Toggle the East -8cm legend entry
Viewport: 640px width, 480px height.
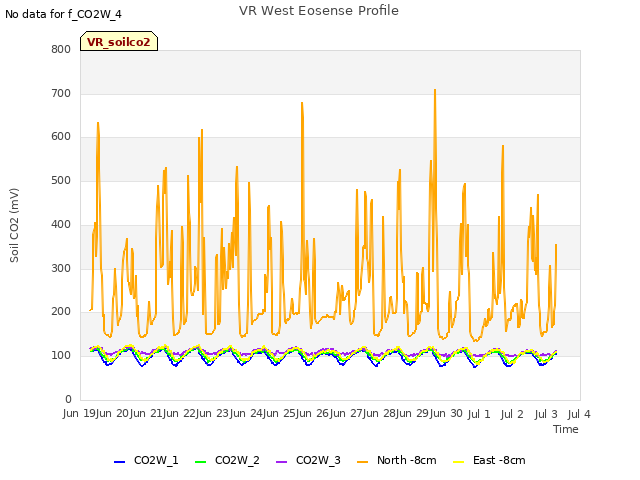(489, 460)
